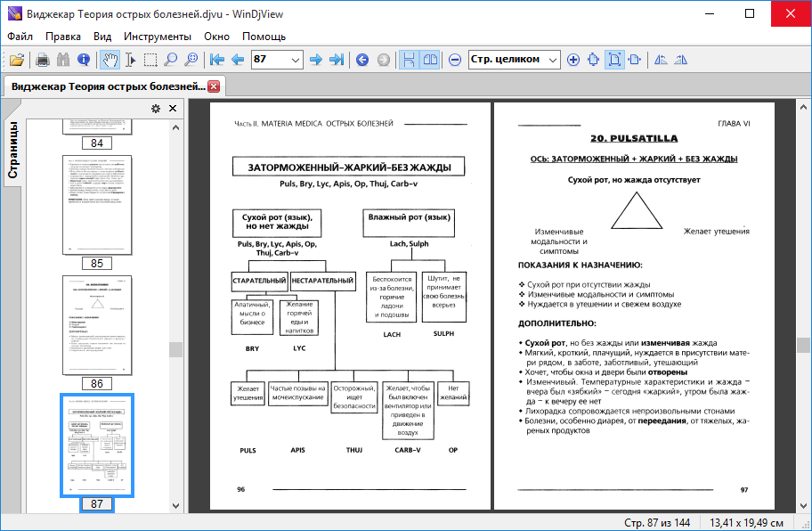The height and width of the screenshot is (531, 812).
Task: Open the Find binoculars tool
Action: tap(63, 60)
